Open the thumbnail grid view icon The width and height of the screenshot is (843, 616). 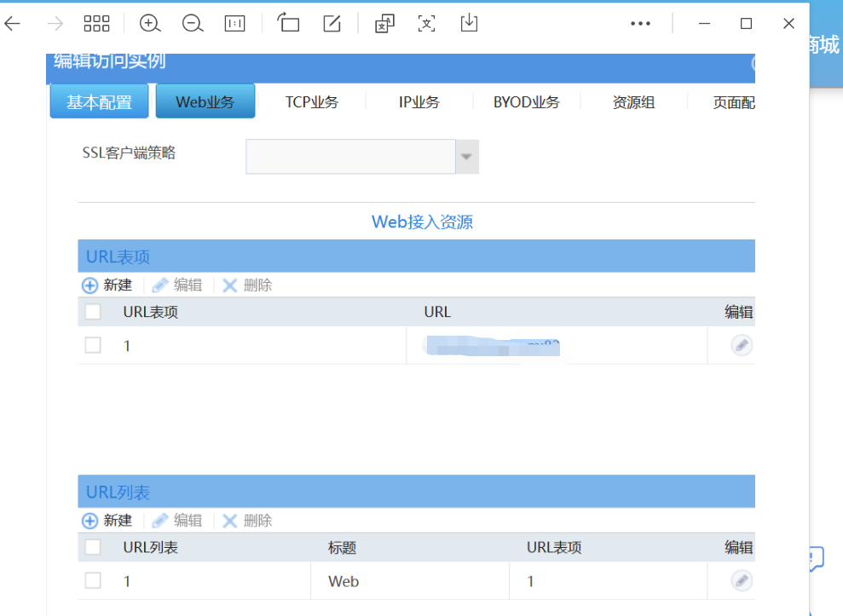pos(97,24)
